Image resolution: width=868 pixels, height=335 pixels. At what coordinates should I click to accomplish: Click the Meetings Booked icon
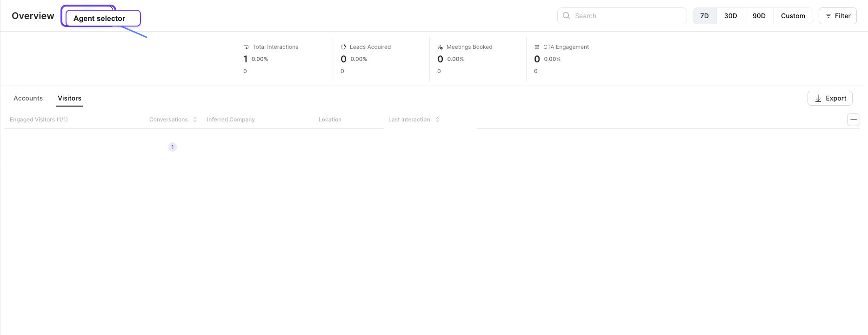point(440,47)
